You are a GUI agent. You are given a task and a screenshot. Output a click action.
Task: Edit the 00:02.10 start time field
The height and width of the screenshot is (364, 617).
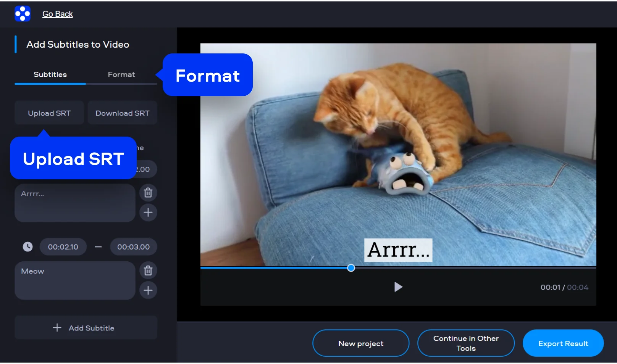click(x=63, y=247)
